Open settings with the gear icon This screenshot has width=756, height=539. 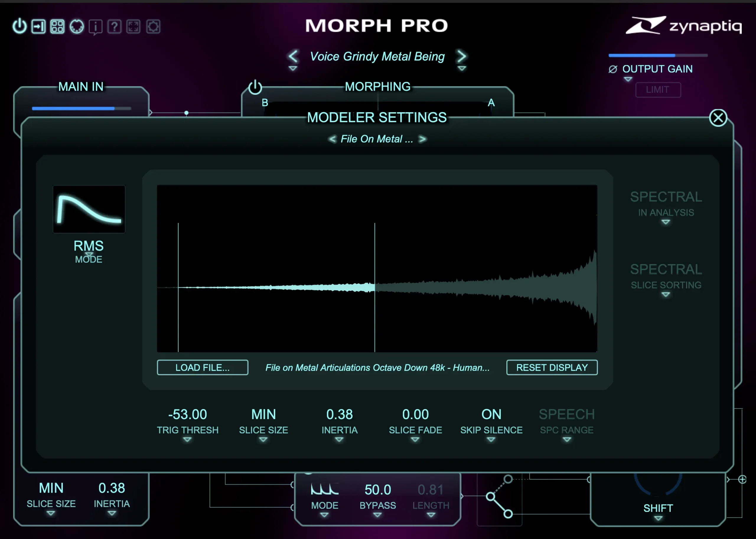153,27
